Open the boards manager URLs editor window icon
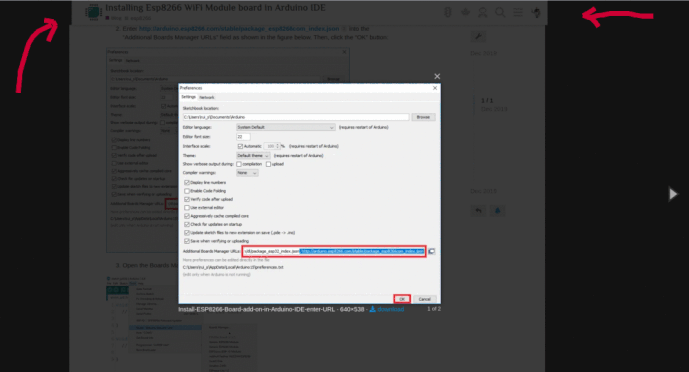This screenshot has width=689, height=372. point(432,251)
